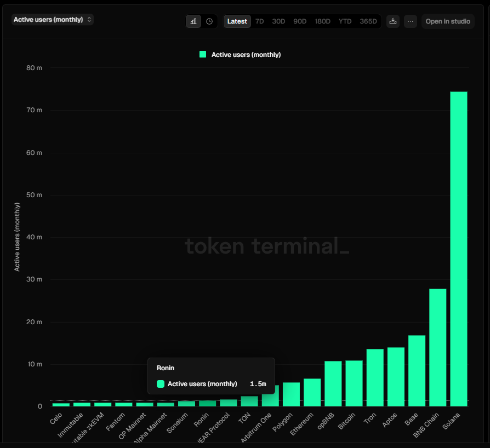
Task: Select the Latest time range tab
Action: tap(237, 21)
